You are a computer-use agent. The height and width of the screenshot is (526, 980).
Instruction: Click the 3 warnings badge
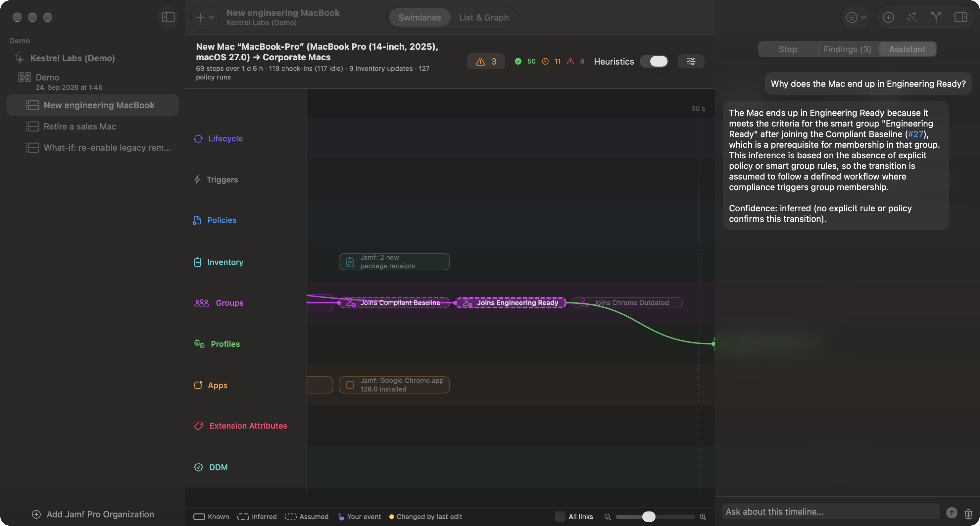click(x=486, y=61)
